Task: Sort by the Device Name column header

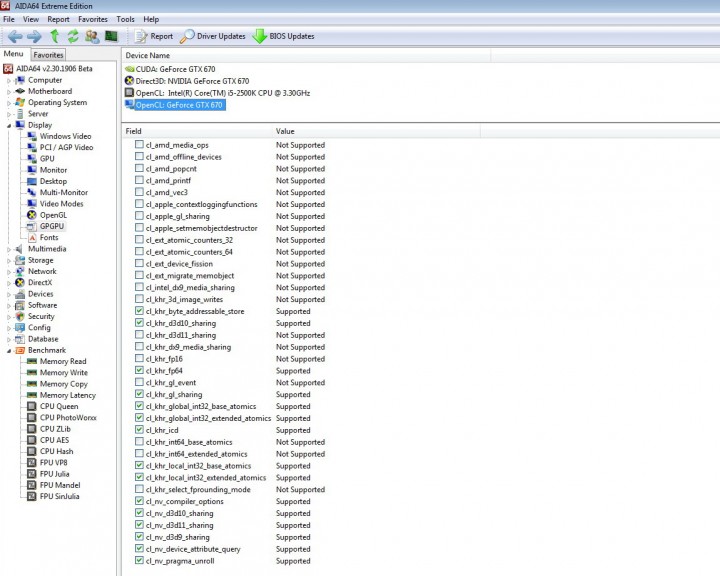Action: [307, 56]
